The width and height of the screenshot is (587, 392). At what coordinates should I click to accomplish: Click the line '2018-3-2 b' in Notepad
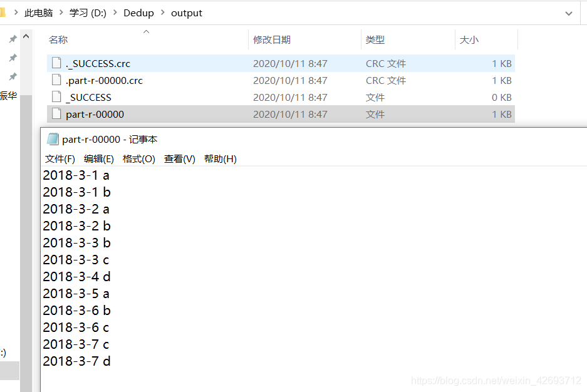coord(77,225)
